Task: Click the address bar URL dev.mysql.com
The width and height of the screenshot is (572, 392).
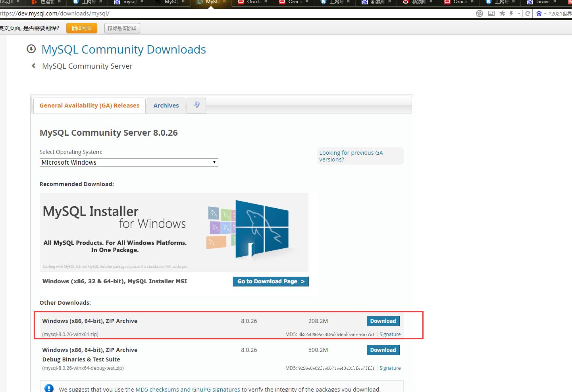Action: (x=55, y=13)
